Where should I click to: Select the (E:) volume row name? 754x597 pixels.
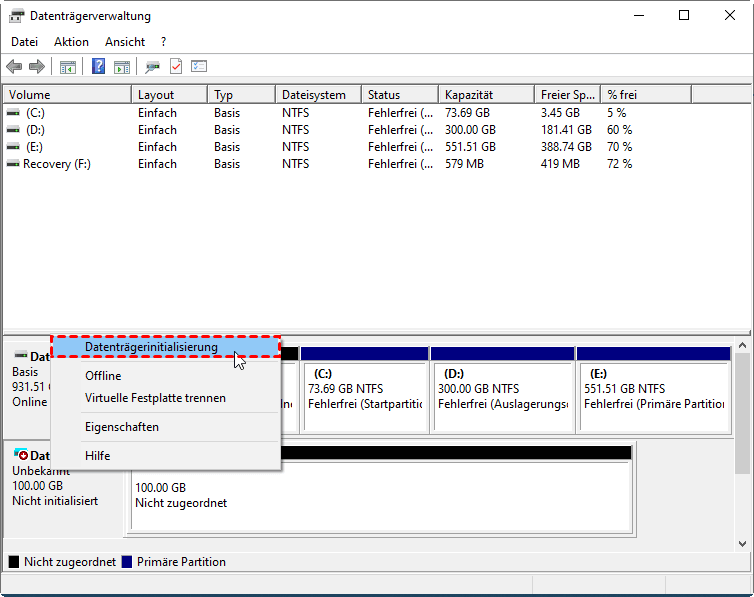(x=34, y=147)
